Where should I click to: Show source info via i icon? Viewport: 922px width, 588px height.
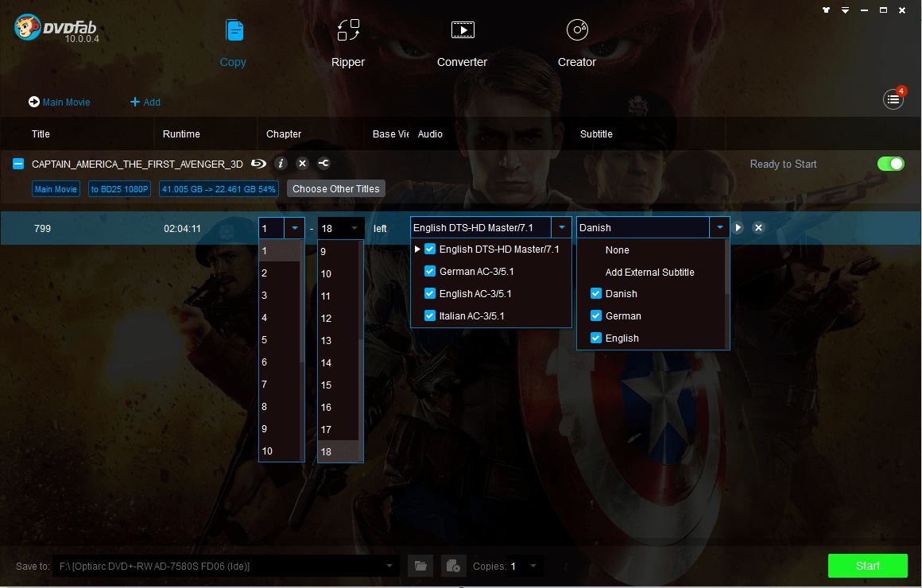tap(281, 164)
